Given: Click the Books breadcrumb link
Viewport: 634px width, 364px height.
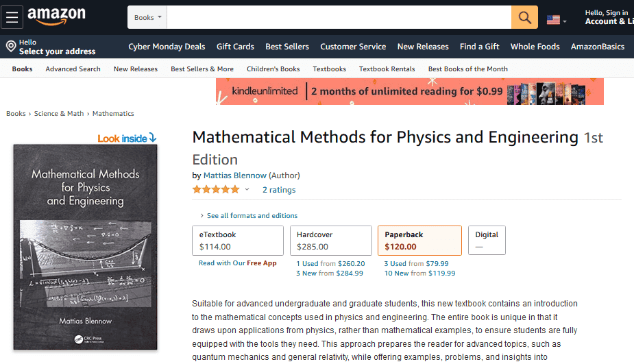Looking at the screenshot, I should 16,114.
